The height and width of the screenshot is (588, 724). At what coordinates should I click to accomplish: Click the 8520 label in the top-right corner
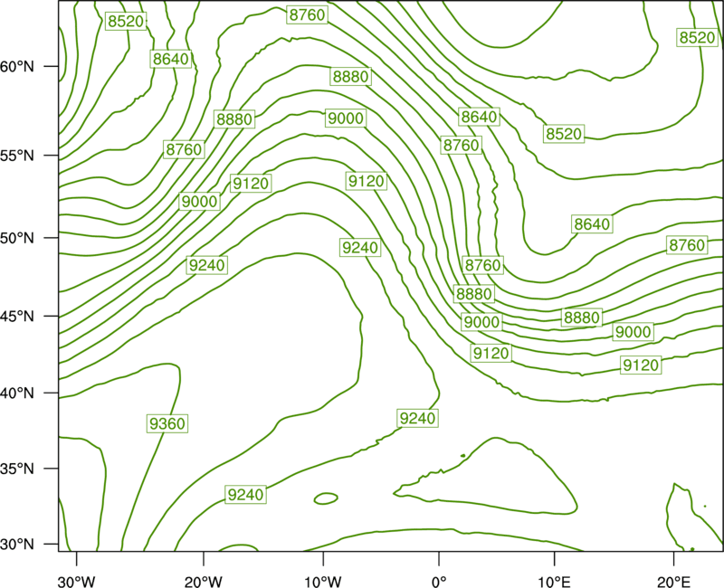click(697, 37)
